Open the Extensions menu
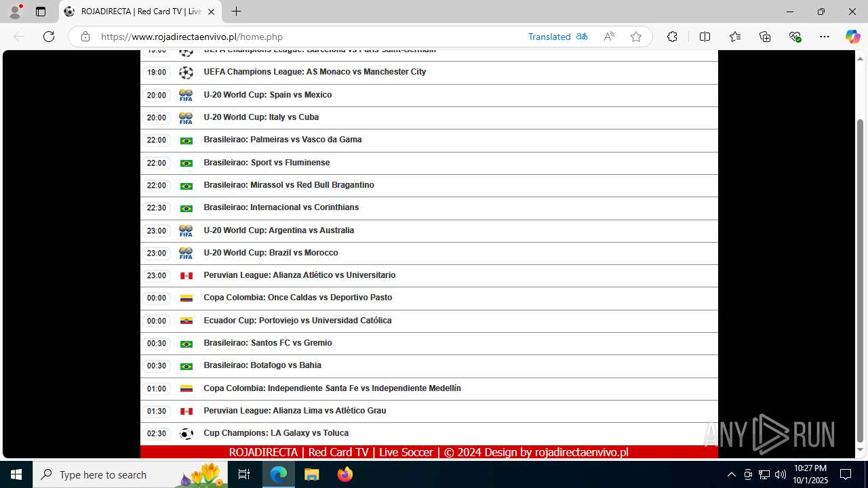868x488 pixels. point(672,37)
